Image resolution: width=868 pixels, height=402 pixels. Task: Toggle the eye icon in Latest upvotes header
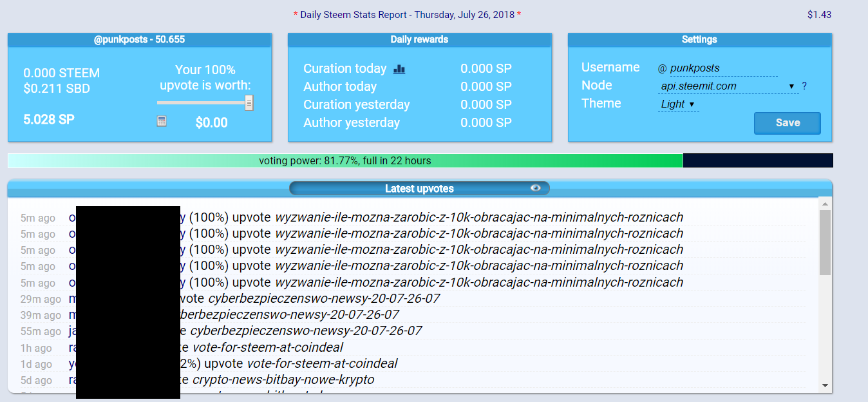pos(535,188)
